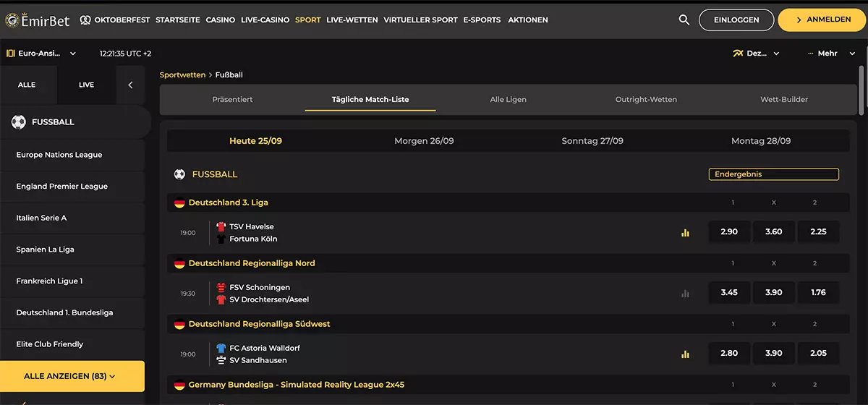Click the ANMELDEN register button

[823, 20]
